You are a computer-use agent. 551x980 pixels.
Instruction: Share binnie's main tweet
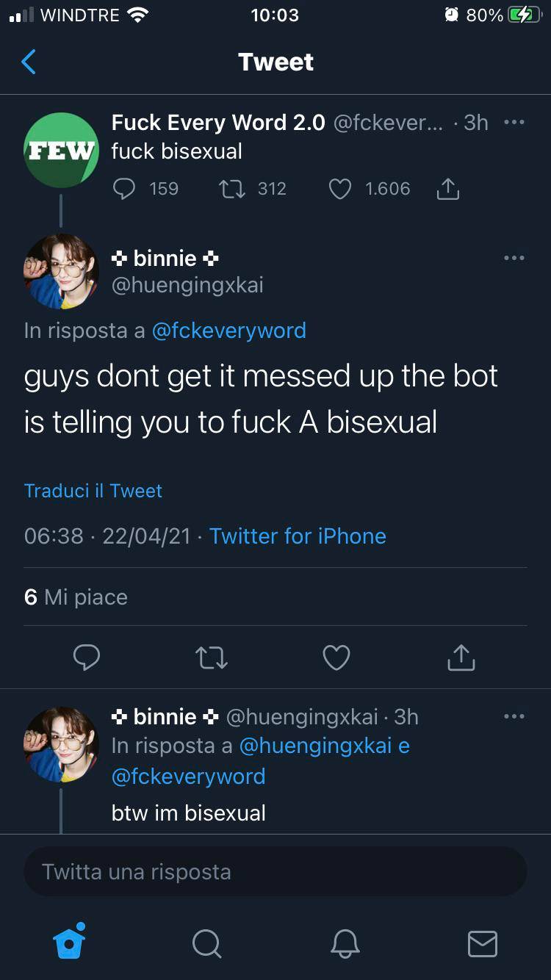click(461, 657)
